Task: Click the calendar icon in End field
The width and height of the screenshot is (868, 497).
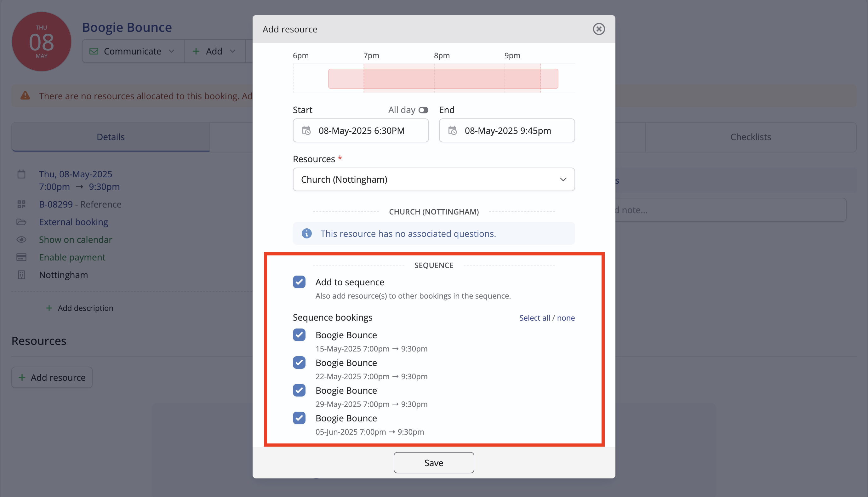Action: (452, 131)
